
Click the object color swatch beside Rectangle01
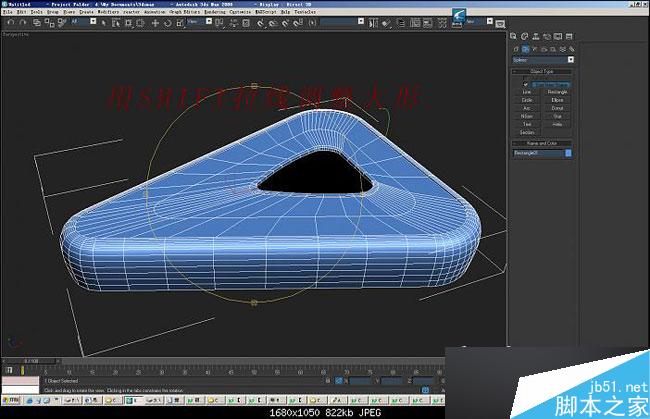tap(569, 154)
